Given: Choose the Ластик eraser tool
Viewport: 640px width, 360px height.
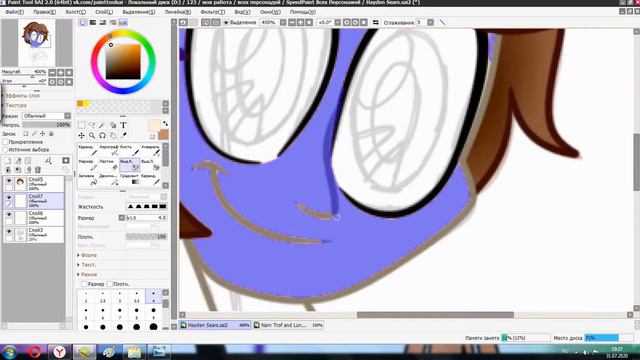Looking at the screenshot, I should [x=109, y=165].
